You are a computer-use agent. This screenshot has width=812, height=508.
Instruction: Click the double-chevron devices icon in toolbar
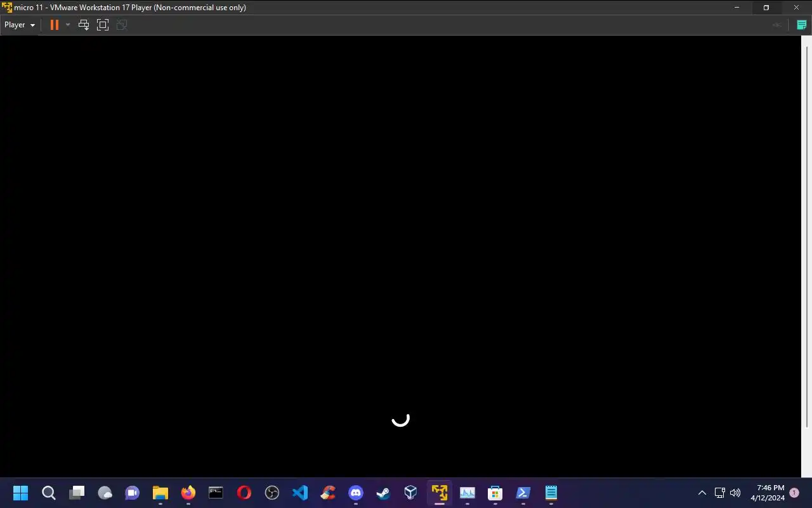click(777, 25)
